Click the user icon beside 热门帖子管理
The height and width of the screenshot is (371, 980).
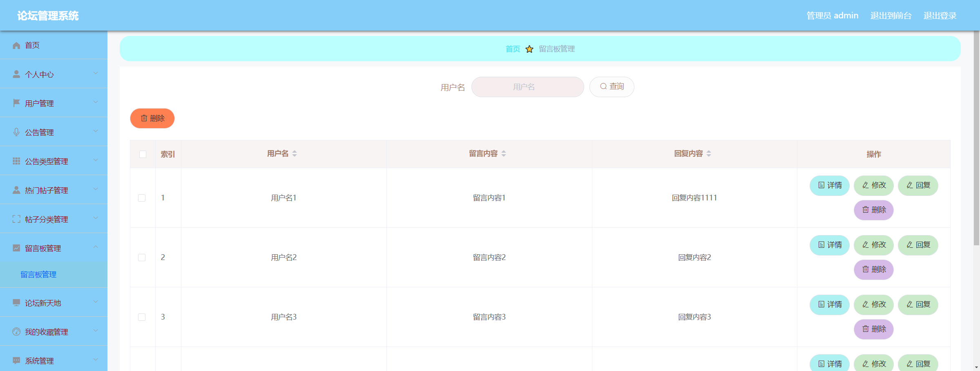tap(16, 190)
